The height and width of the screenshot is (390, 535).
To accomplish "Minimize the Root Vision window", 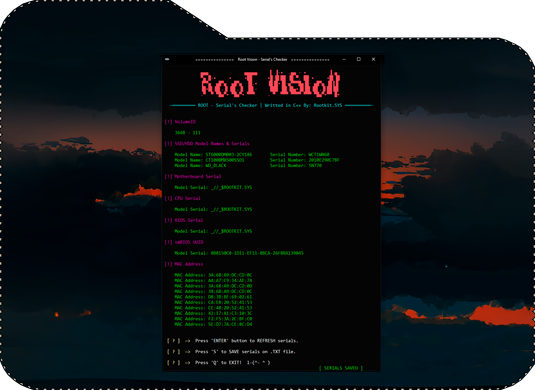I will (x=344, y=59).
